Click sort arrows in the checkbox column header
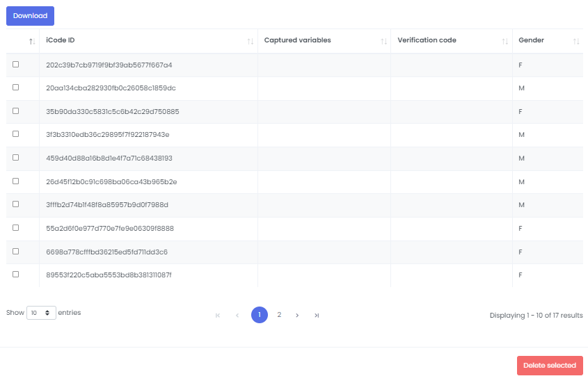The image size is (588, 383). click(x=32, y=42)
